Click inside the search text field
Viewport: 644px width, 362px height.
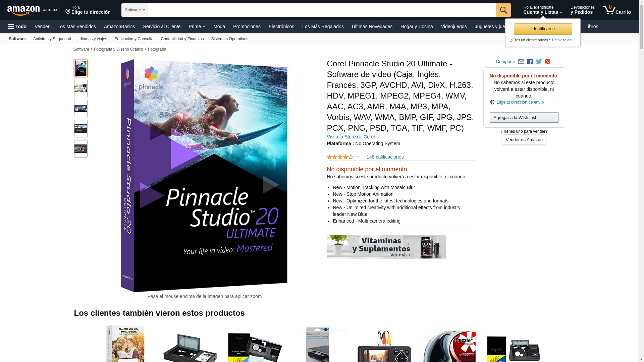coord(322,10)
